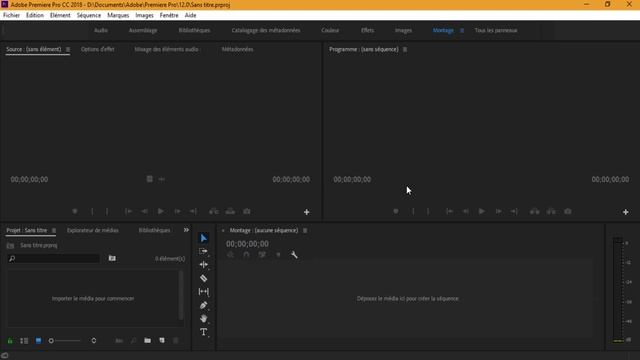
Task: Switch to Effets workspace
Action: [367, 31]
